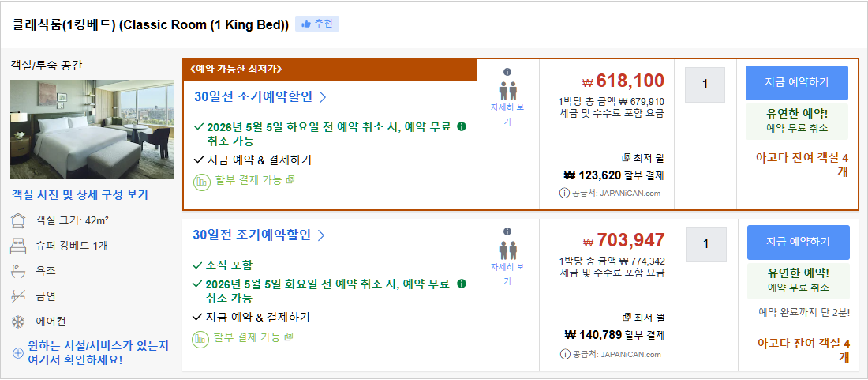Click the thumbs-up 추천 badge icon
The width and height of the screenshot is (868, 380).
pos(306,24)
